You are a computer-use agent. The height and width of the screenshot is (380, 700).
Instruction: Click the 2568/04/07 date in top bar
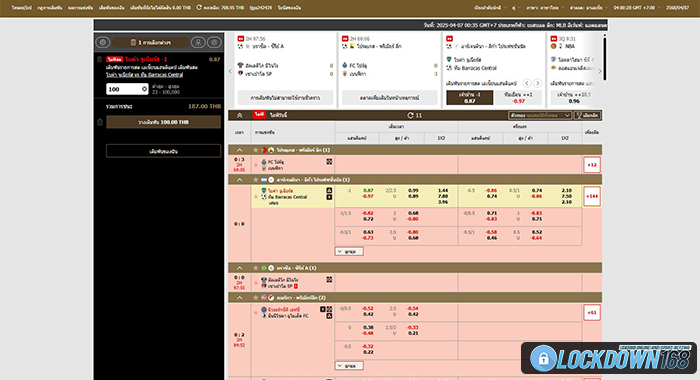tap(678, 8)
